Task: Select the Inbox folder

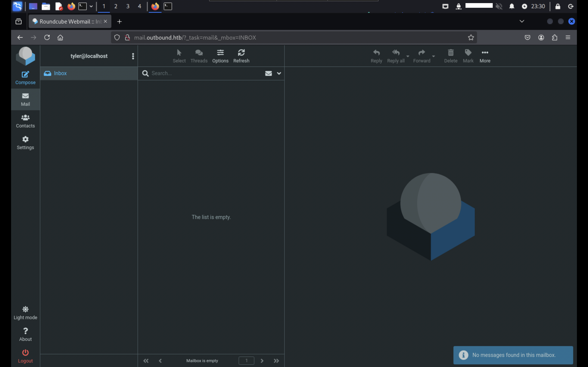Action: point(60,73)
